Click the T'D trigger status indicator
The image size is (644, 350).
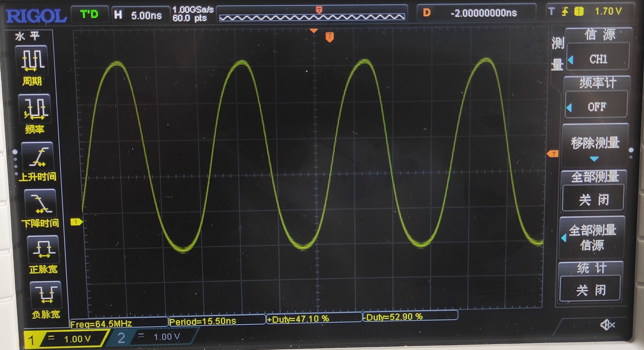click(x=89, y=14)
